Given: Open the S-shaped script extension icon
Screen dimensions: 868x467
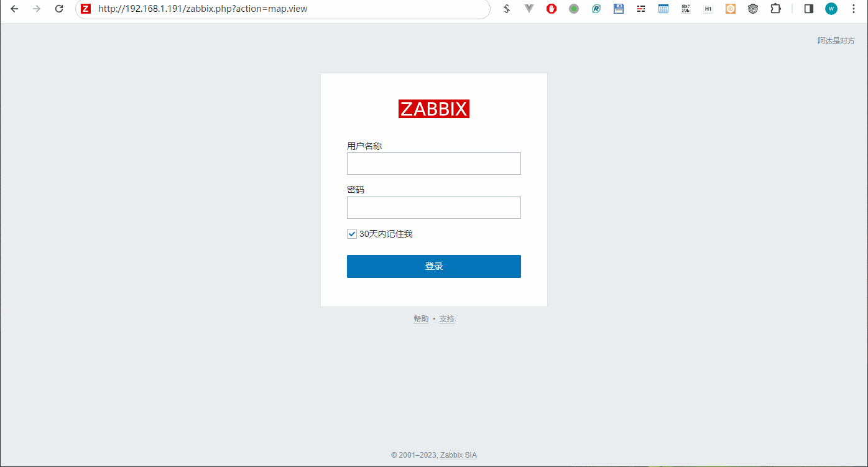Looking at the screenshot, I should click(507, 9).
